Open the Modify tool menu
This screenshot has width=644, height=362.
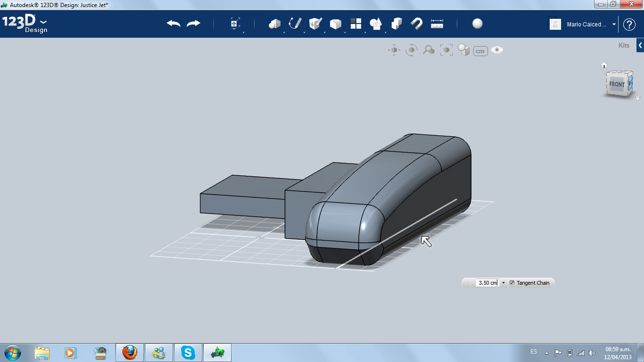(x=335, y=24)
